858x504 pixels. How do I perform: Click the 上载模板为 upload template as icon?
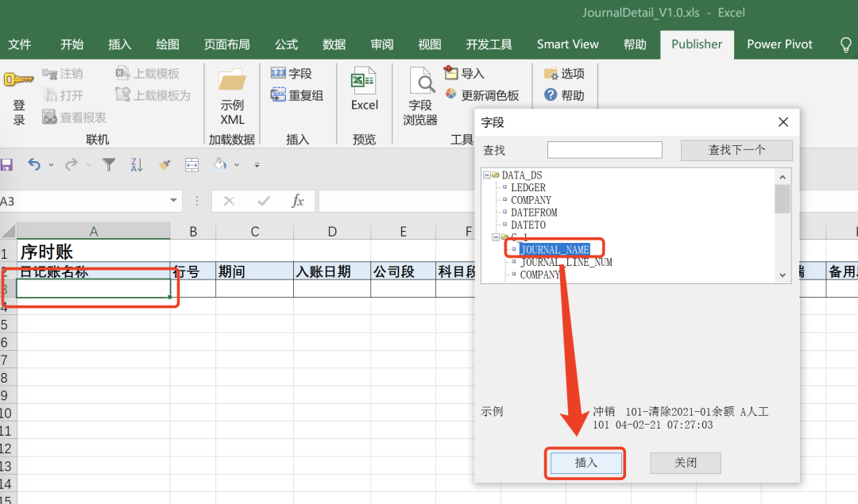point(123,94)
